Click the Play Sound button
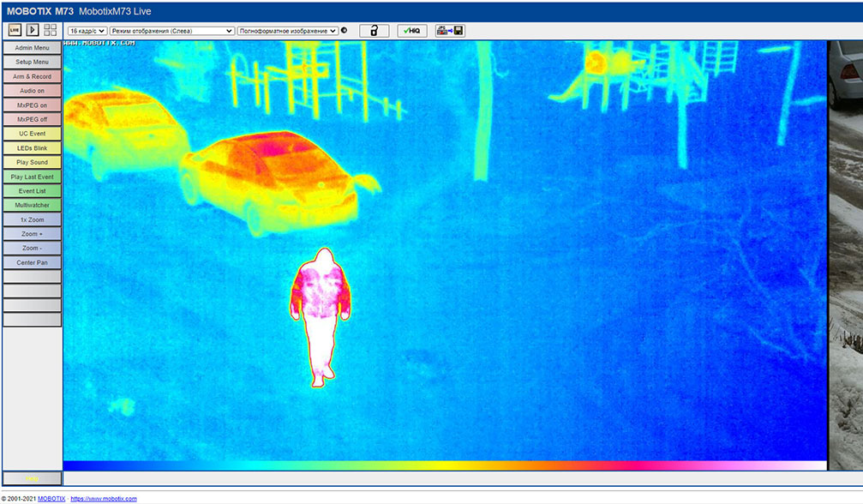Screen dimensions: 863x504 click(x=32, y=162)
